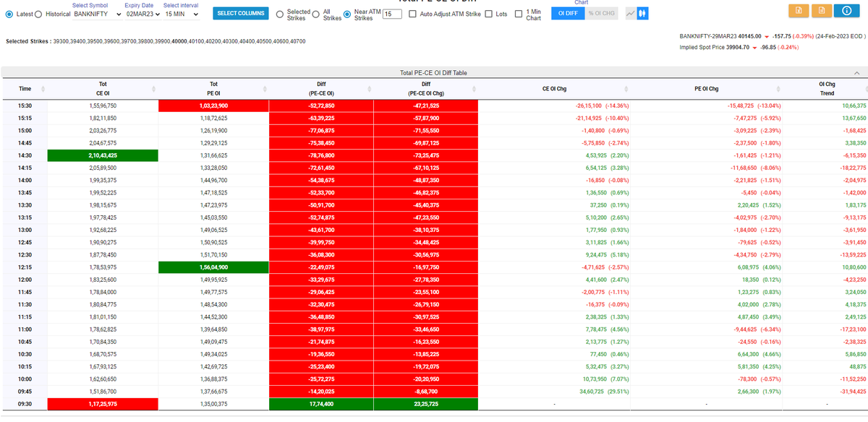Click the 09:30 time row cell
Viewport: 868px width, 422px height.
[25, 403]
